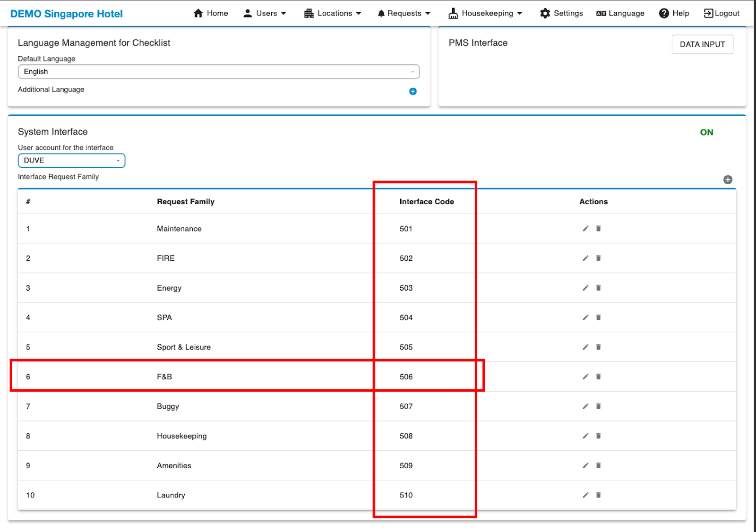The height and width of the screenshot is (532, 756).
Task: Open the Default Language dropdown
Action: pos(218,72)
